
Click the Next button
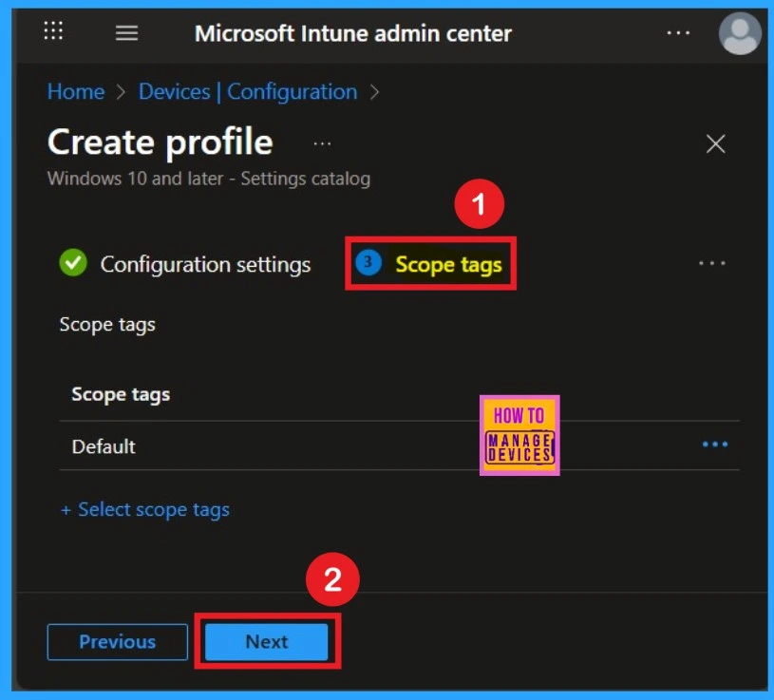coord(267,642)
